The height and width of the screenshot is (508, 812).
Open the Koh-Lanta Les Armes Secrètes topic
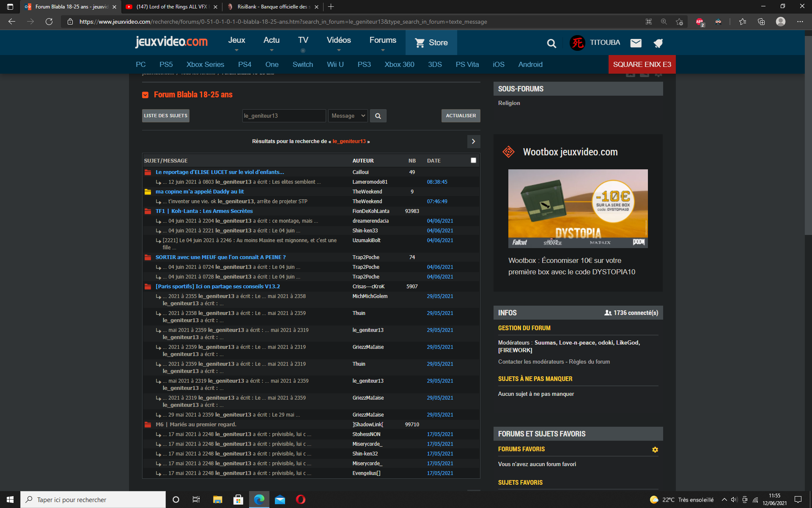tap(204, 211)
